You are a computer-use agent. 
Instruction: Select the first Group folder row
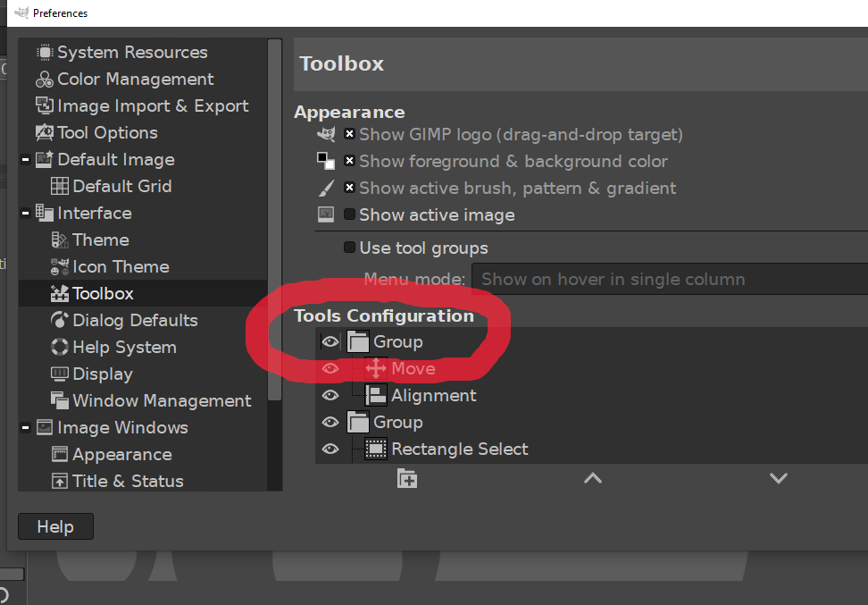(x=592, y=342)
